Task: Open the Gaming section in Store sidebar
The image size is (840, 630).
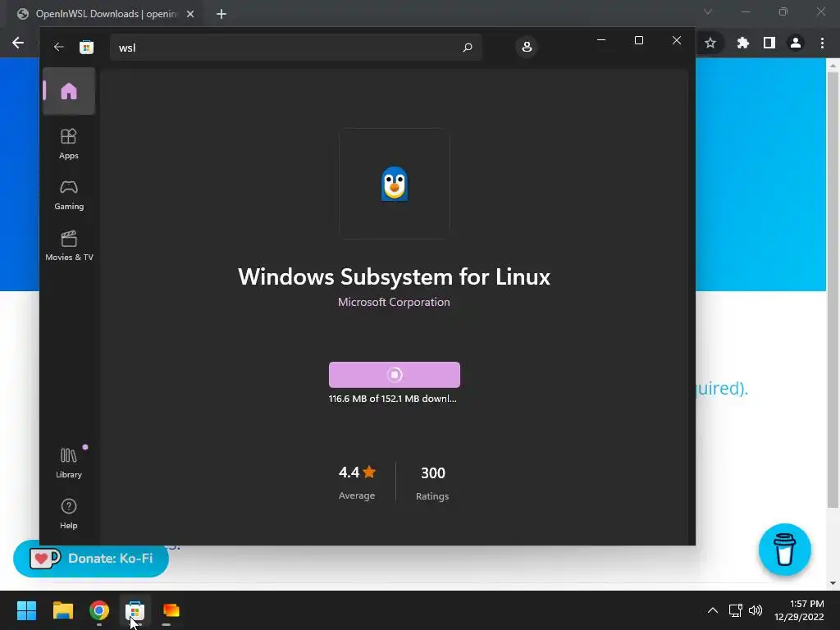Action: (x=69, y=195)
